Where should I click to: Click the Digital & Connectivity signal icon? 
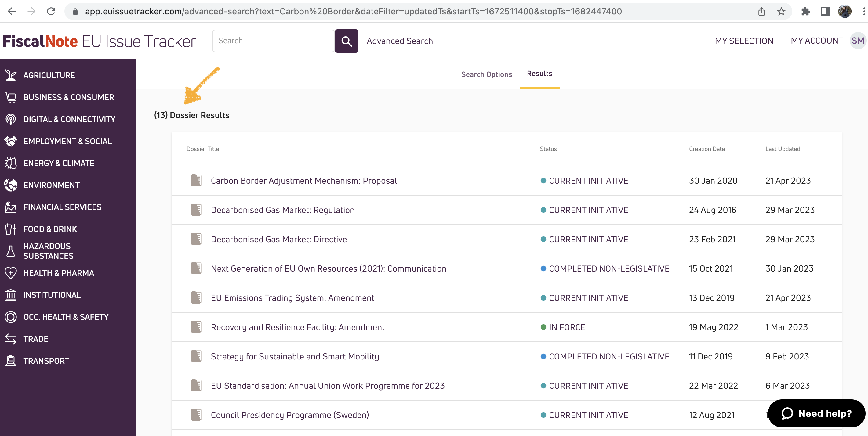point(11,119)
